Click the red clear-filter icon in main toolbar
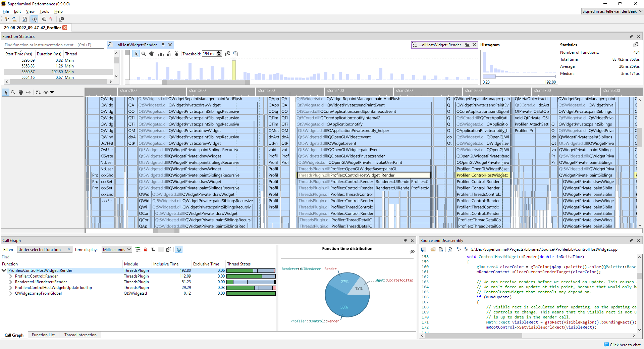The height and width of the screenshot is (349, 644). [51, 19]
